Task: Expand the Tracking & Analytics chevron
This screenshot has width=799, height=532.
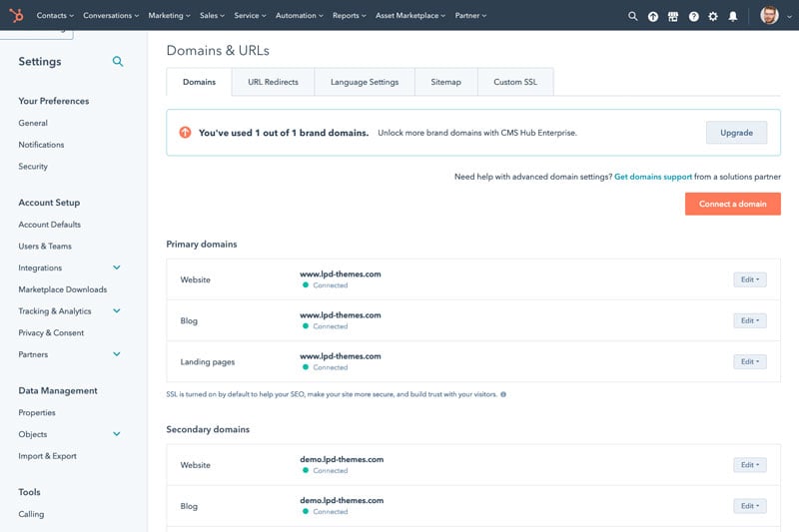Action: tap(117, 311)
